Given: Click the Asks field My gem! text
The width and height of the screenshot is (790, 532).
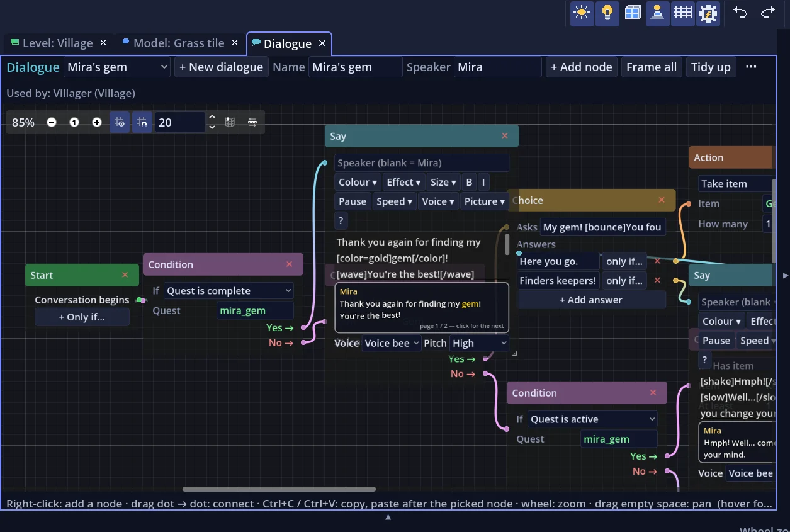Looking at the screenshot, I should pyautogui.click(x=602, y=227).
